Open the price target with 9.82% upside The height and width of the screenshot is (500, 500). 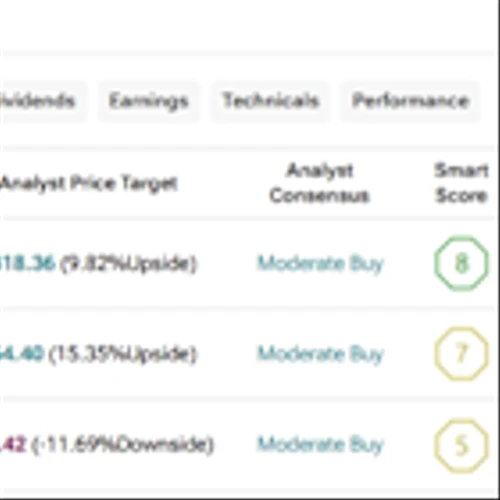point(27,263)
